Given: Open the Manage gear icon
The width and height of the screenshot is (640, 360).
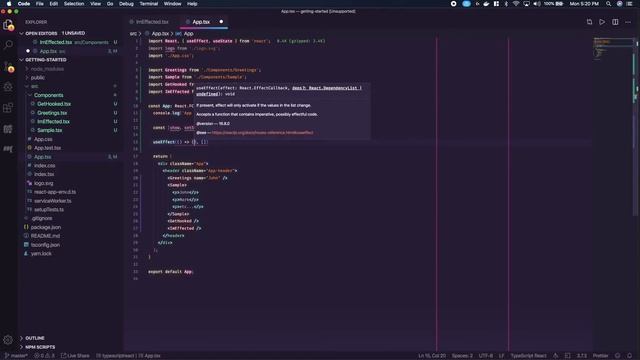Looking at the screenshot, I should click(8, 340).
